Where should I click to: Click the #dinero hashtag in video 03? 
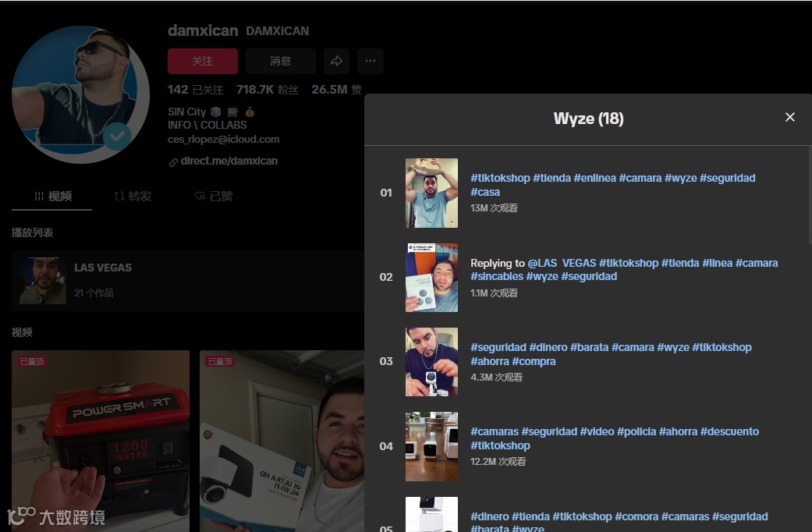point(548,348)
